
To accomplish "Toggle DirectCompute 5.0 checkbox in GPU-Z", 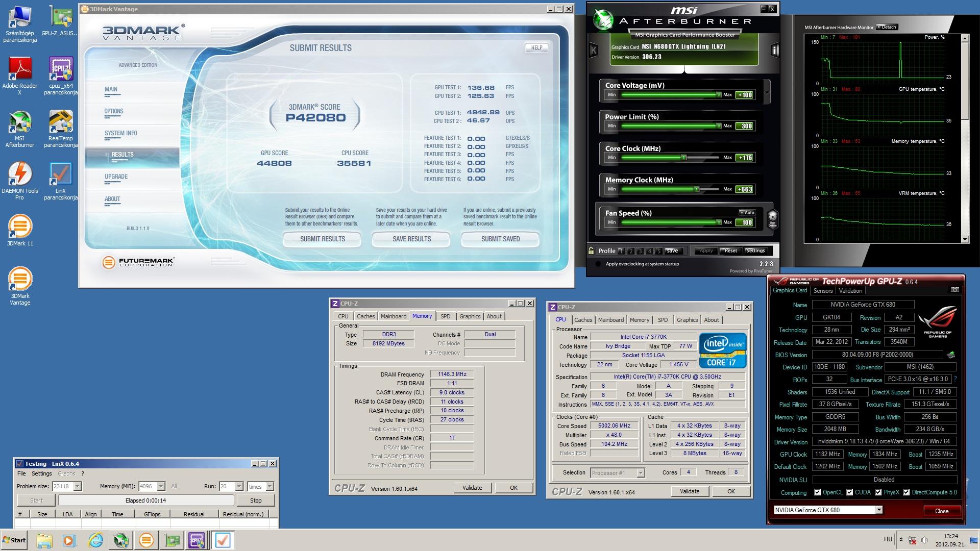I will pos(906,492).
